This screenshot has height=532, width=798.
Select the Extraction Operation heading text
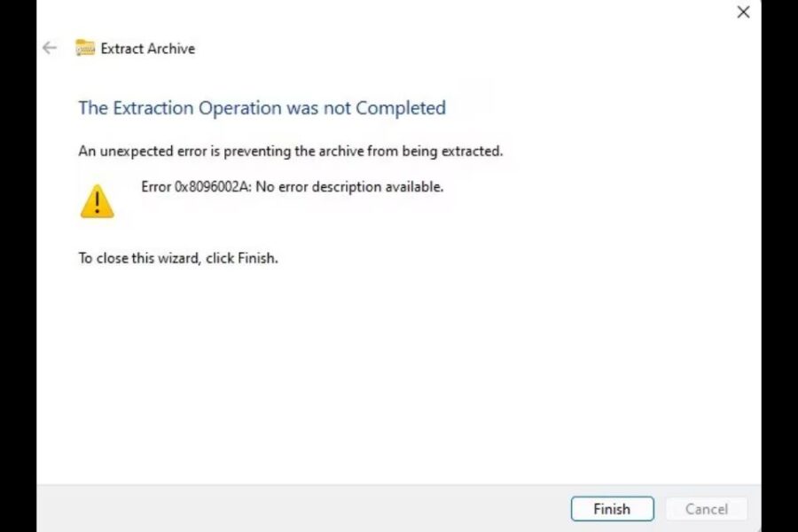tap(262, 107)
